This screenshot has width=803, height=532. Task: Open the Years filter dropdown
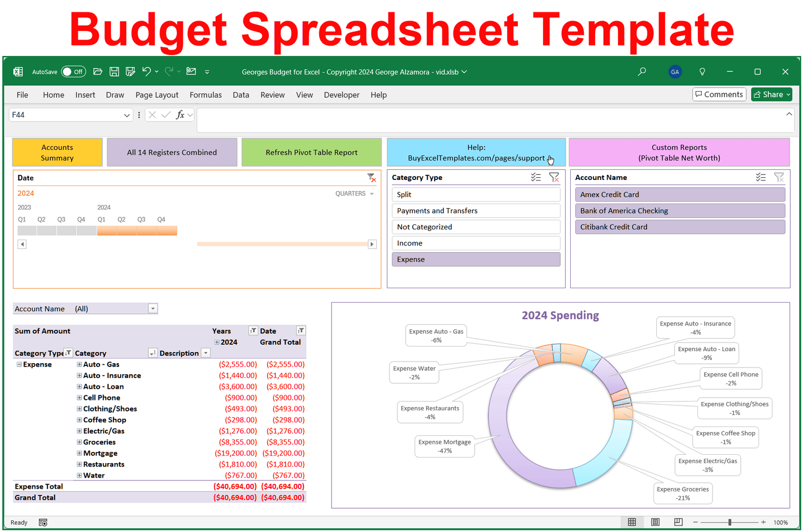pos(253,330)
